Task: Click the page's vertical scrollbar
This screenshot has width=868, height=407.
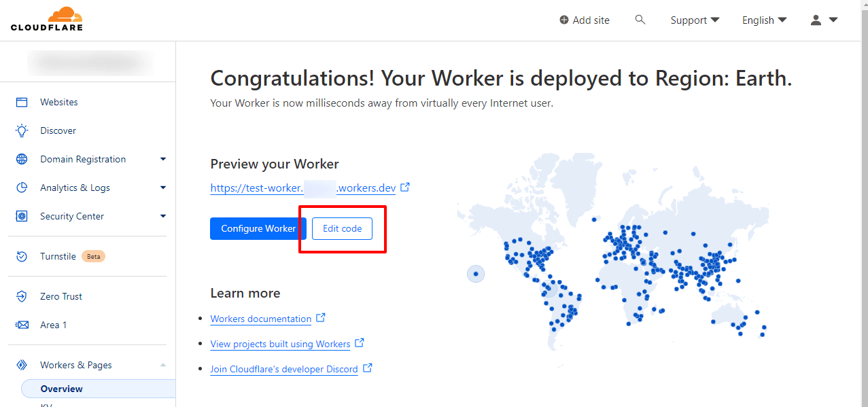Action: click(x=864, y=204)
